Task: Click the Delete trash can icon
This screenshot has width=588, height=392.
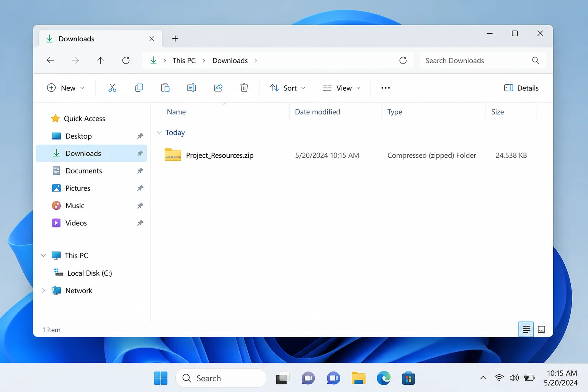Action: [x=244, y=88]
